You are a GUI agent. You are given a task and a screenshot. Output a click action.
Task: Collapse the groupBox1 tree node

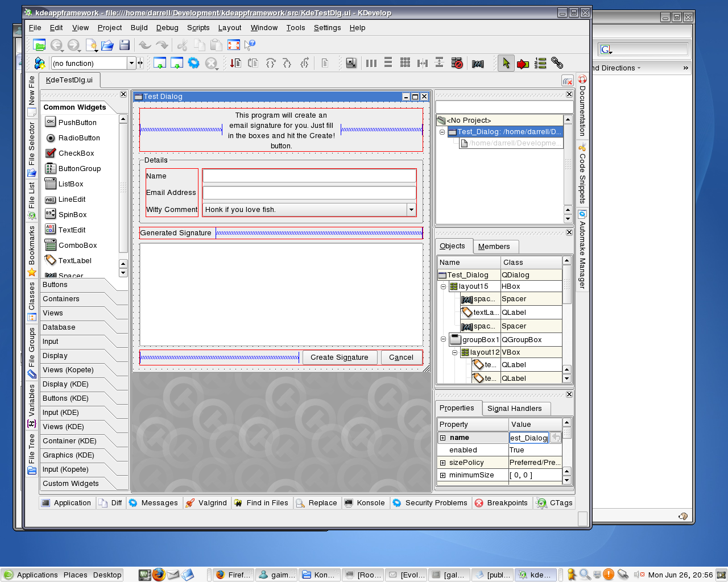click(443, 339)
